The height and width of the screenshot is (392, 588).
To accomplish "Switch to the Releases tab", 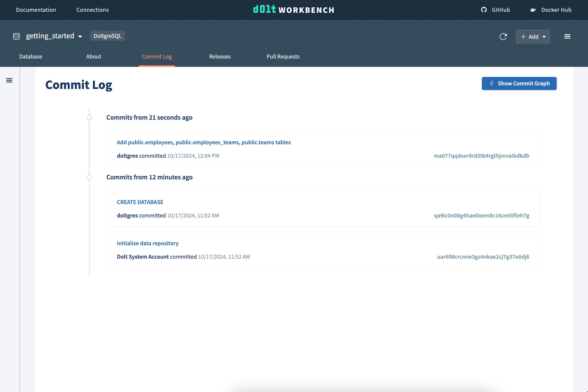I will pyautogui.click(x=220, y=57).
